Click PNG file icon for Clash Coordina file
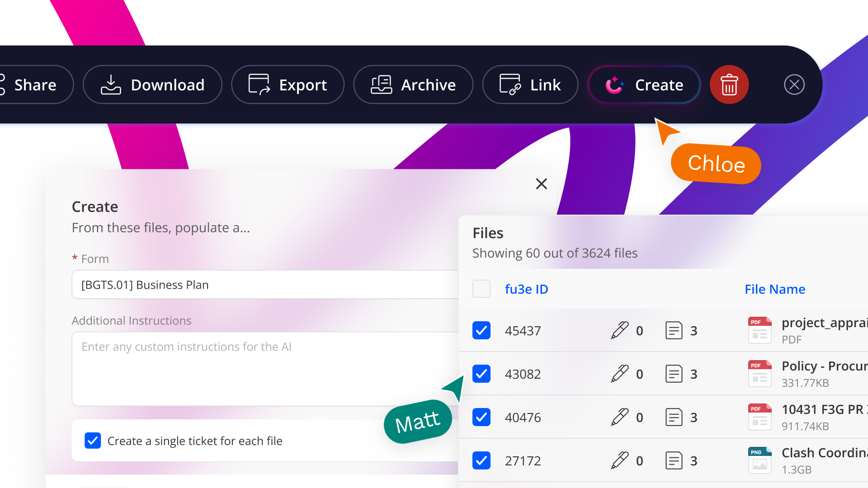868x488 pixels. (x=759, y=460)
